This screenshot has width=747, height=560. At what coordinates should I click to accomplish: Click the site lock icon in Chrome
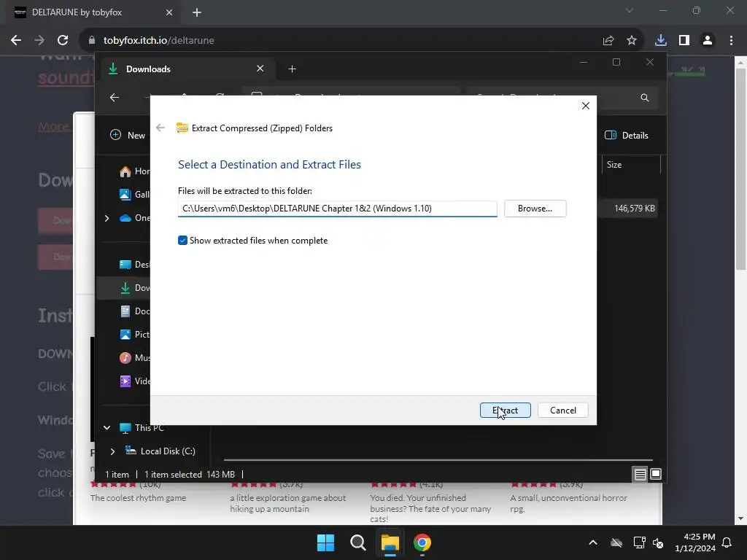(92, 41)
